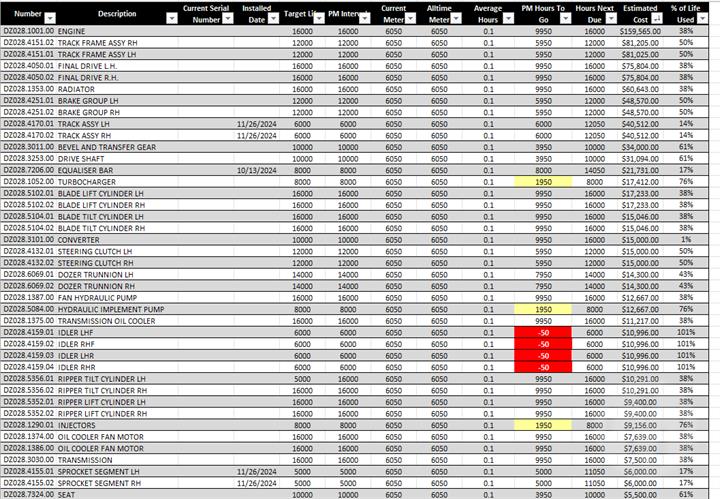Open the % of Life Used filter
The height and width of the screenshot is (499, 720).
coord(702,19)
